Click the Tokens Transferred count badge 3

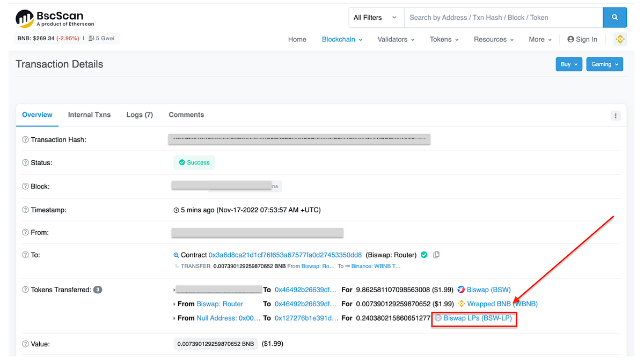tap(98, 290)
